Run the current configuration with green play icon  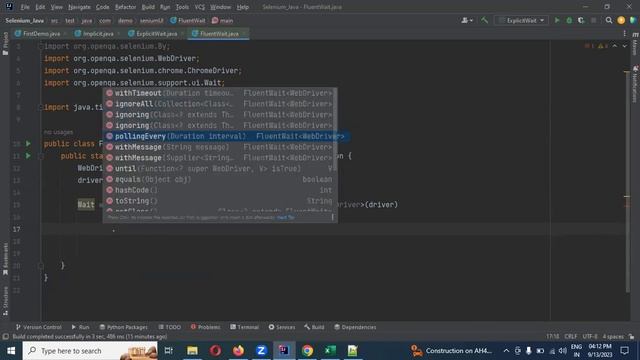557,20
